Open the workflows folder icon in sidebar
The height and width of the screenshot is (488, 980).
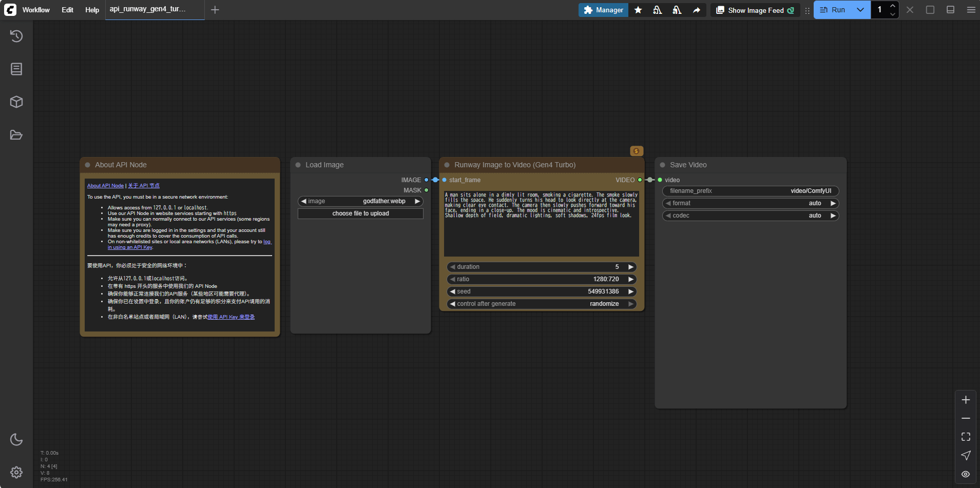pyautogui.click(x=16, y=135)
